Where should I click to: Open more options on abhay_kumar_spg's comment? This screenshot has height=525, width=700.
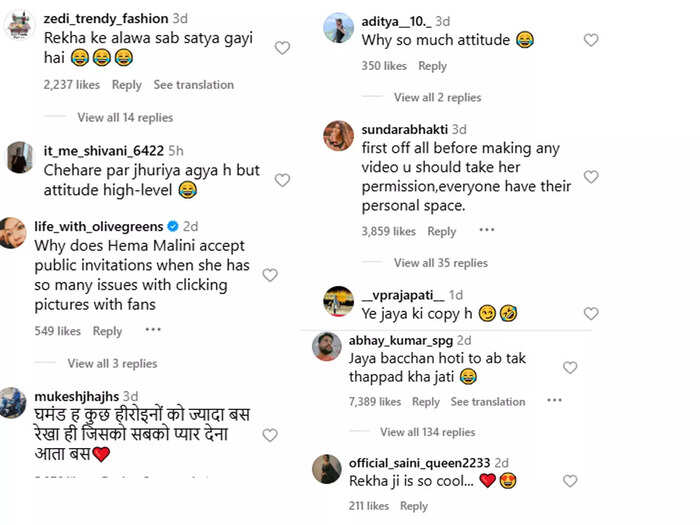pyautogui.click(x=554, y=401)
